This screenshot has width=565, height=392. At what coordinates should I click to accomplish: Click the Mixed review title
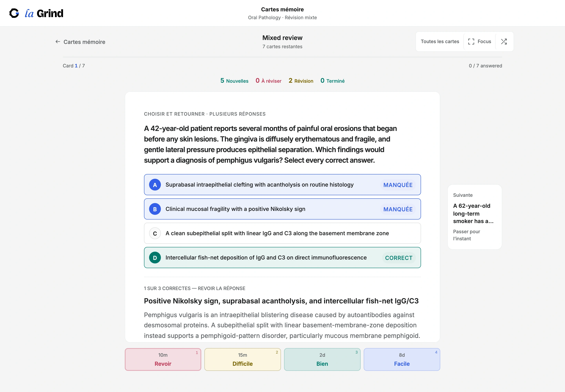[282, 38]
